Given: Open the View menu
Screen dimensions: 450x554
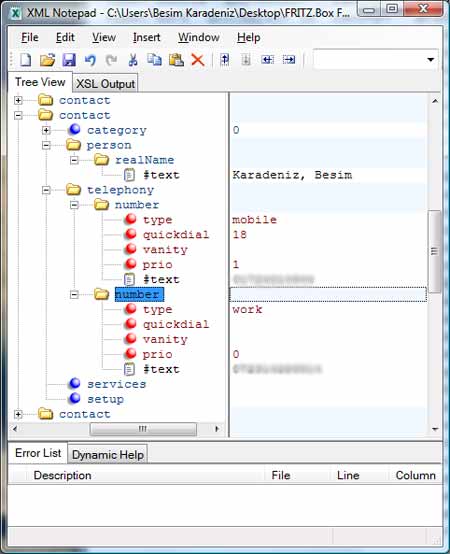Looking at the screenshot, I should pos(103,37).
